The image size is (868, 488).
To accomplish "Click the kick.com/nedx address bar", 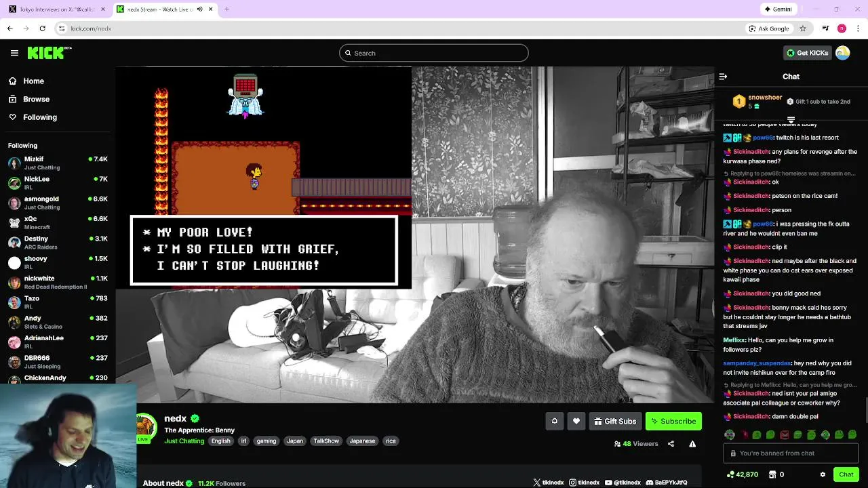I will pyautogui.click(x=400, y=28).
